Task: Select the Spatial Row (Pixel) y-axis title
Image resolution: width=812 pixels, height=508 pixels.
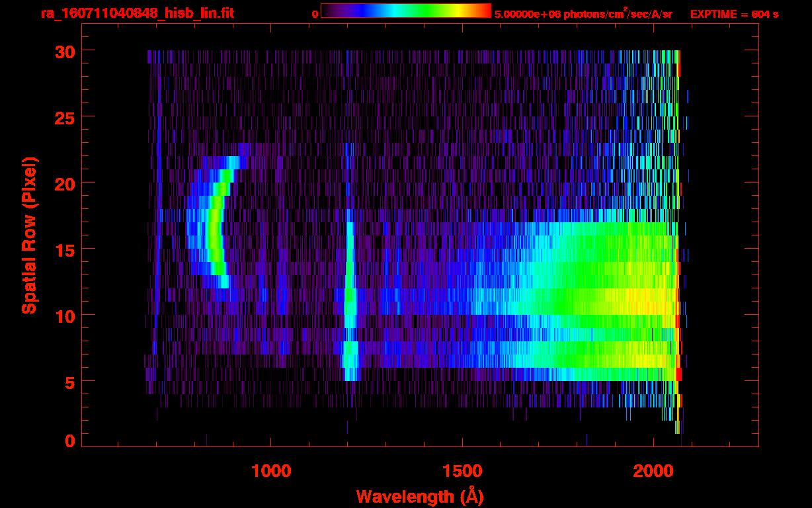Action: tap(29, 235)
